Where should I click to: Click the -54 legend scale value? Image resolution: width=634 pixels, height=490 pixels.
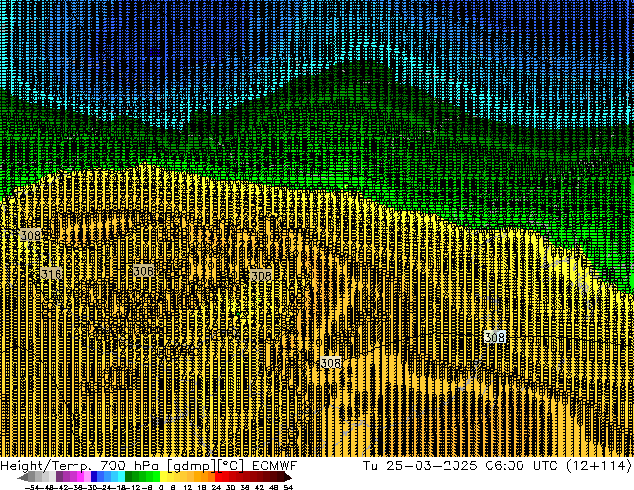point(32,487)
